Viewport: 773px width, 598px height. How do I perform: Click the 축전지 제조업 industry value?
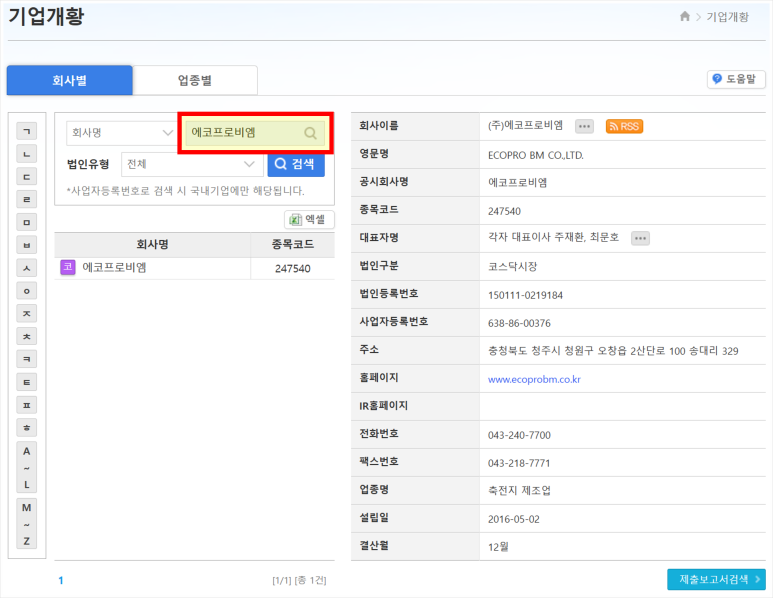[x=519, y=491]
